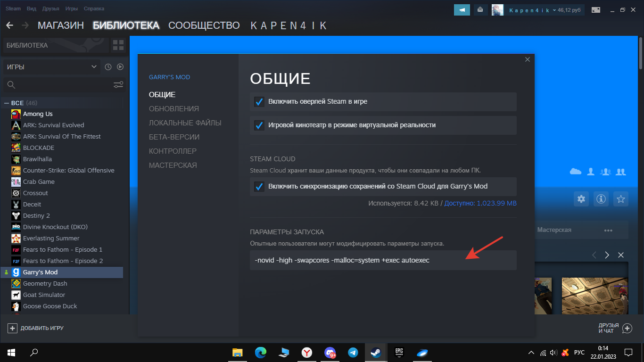Image resolution: width=644 pixels, height=362 pixels.
Task: Open the Windows Start menu
Action: pyautogui.click(x=11, y=352)
